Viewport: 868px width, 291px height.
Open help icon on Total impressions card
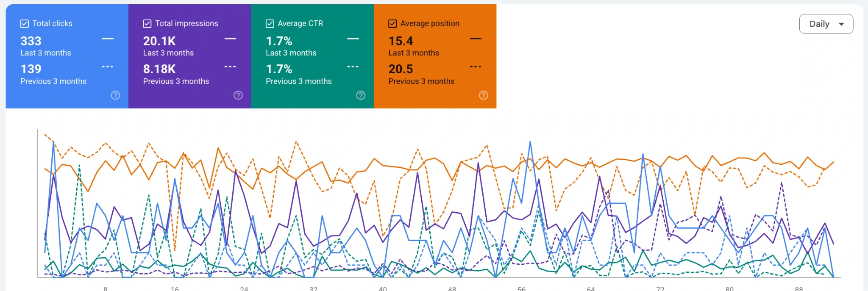pos(238,95)
